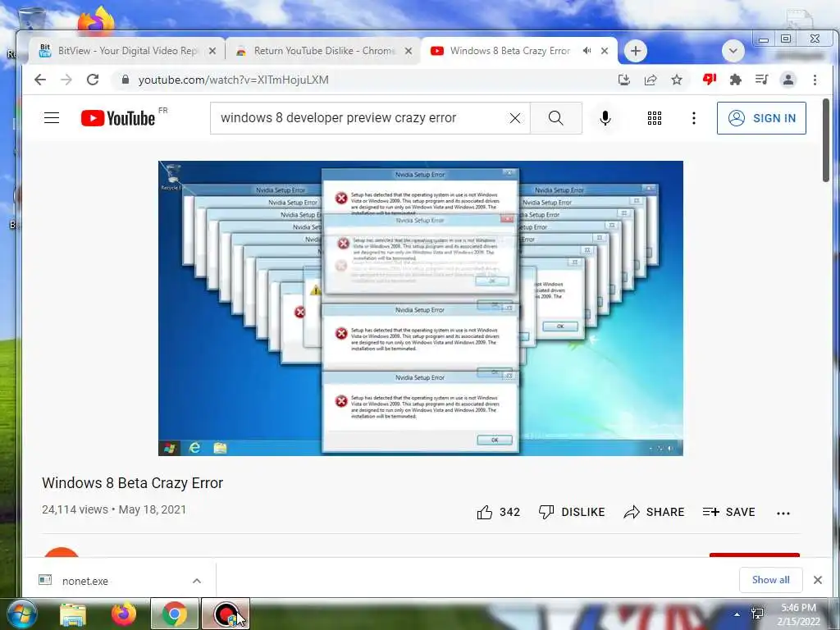Select Chrome in the taskbar
Viewport: 840px width, 630px height.
pyautogui.click(x=174, y=614)
